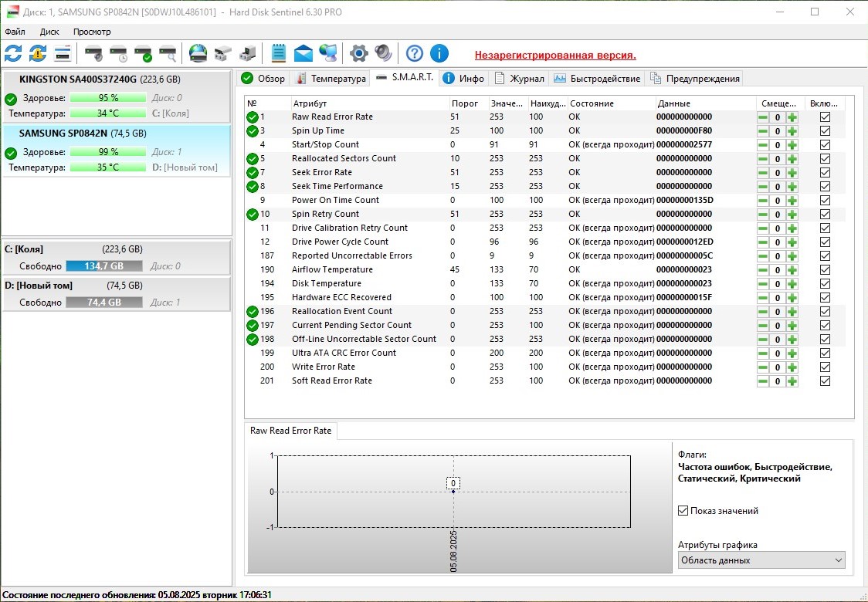
Task: Open the gear configuration icon in toolbar
Action: tap(358, 53)
